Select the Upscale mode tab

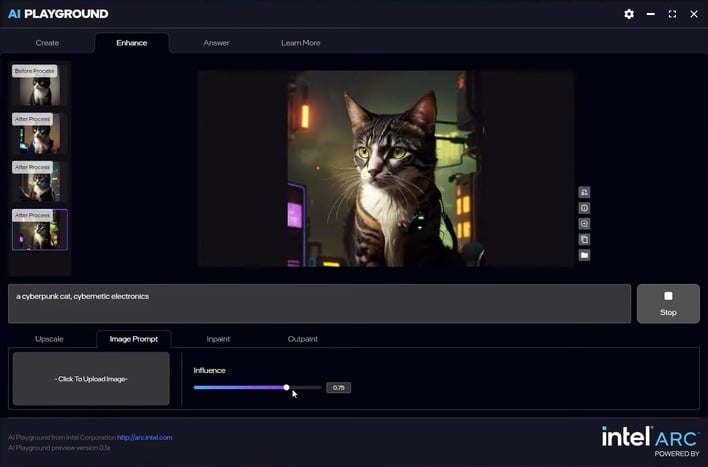(50, 339)
